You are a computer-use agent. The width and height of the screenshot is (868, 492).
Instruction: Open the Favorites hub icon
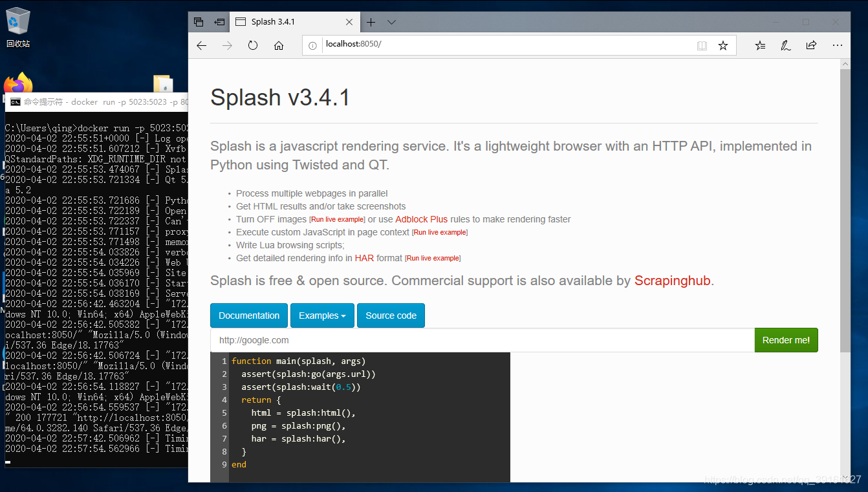760,46
